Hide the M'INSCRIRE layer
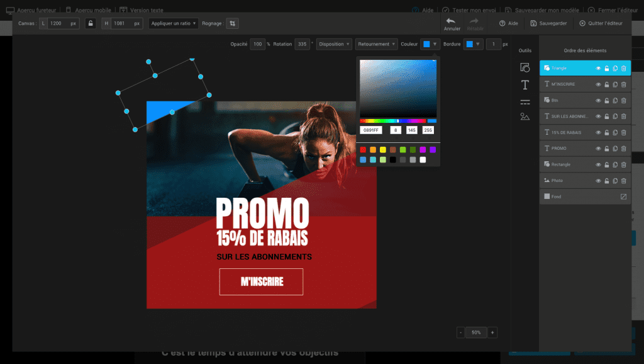Image resolution: width=644 pixels, height=364 pixels. coord(599,84)
